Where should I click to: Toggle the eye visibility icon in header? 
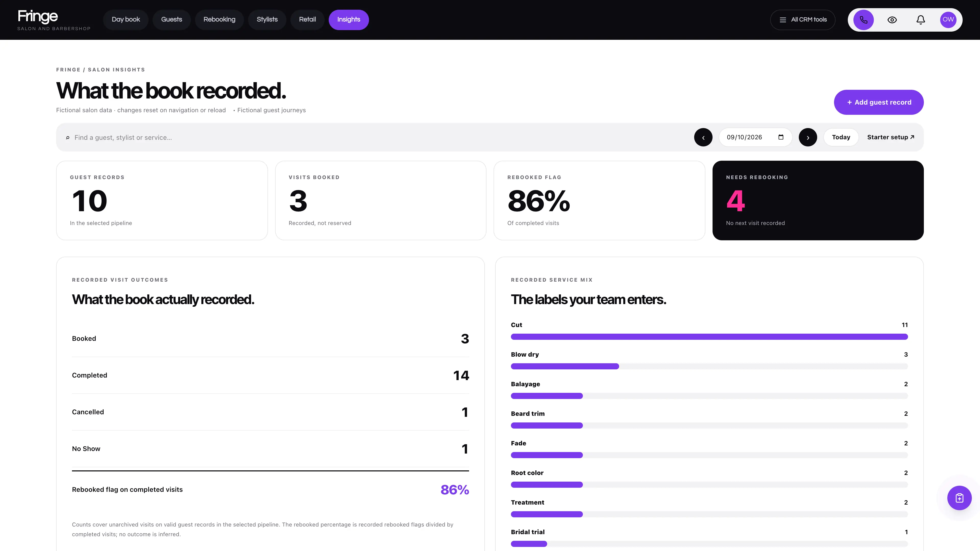tap(892, 20)
